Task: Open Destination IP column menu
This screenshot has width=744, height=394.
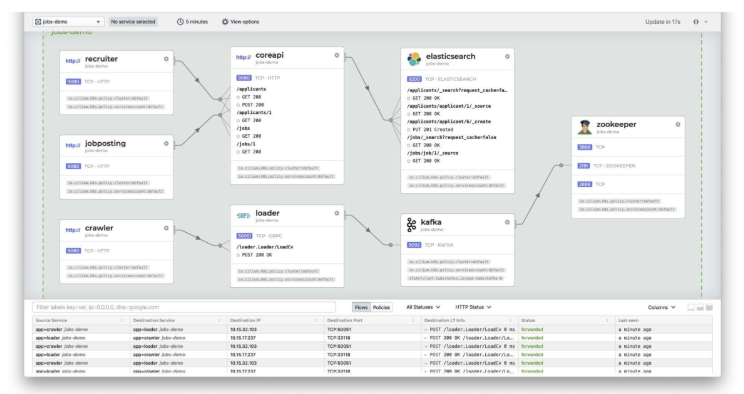Action: coord(316,320)
